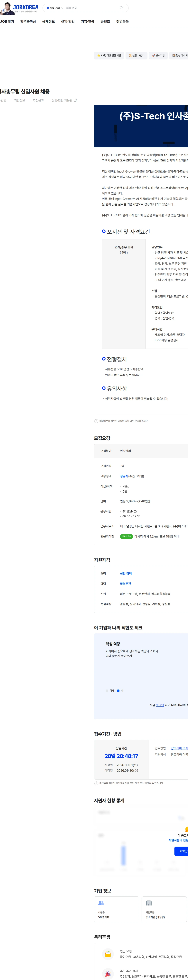
Task: Click the 휴무·휴가·행사 party icon
Action: click(108, 974)
